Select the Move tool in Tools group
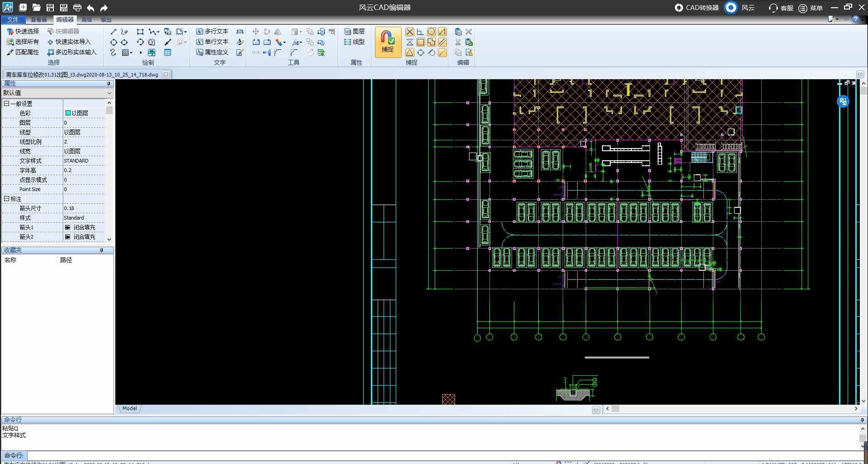868x464 pixels. coord(256,32)
